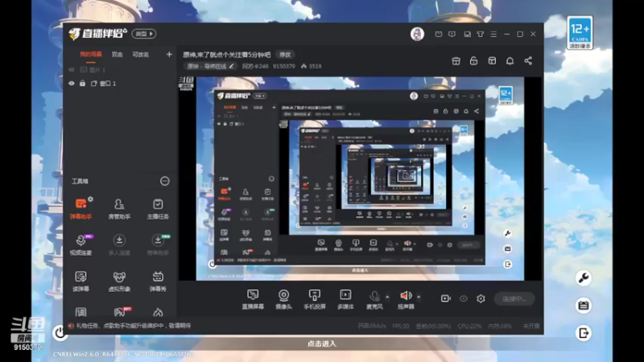Select the 窗口 1 source row
This screenshot has height=362, width=644.
[x=120, y=84]
